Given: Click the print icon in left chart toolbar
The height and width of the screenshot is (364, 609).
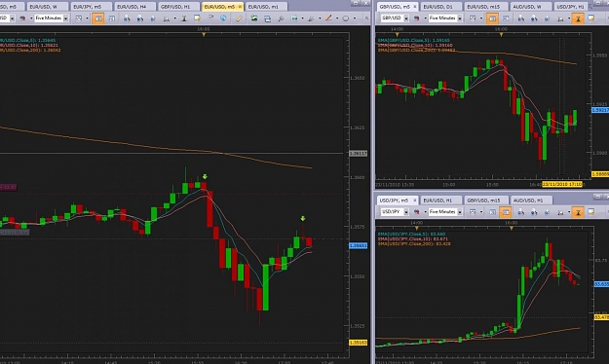Looking at the screenshot, I should pos(267,18).
